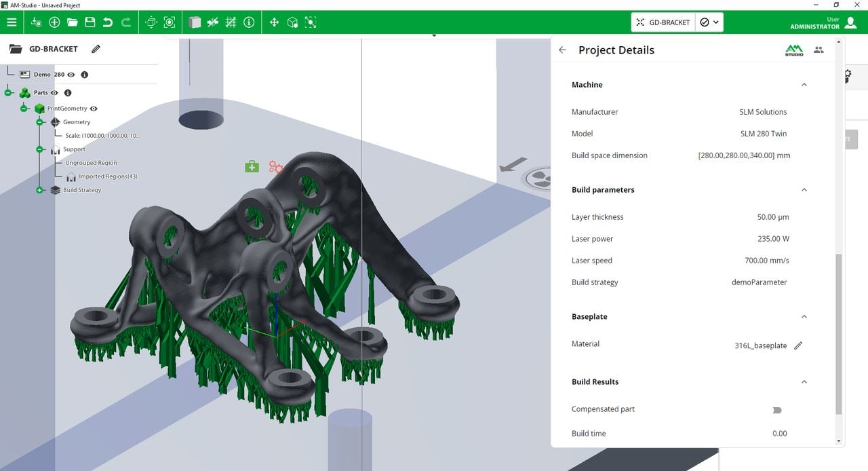This screenshot has width=868, height=471.
Task: Toggle visibility of Demo_280 machine
Action: pos(71,75)
